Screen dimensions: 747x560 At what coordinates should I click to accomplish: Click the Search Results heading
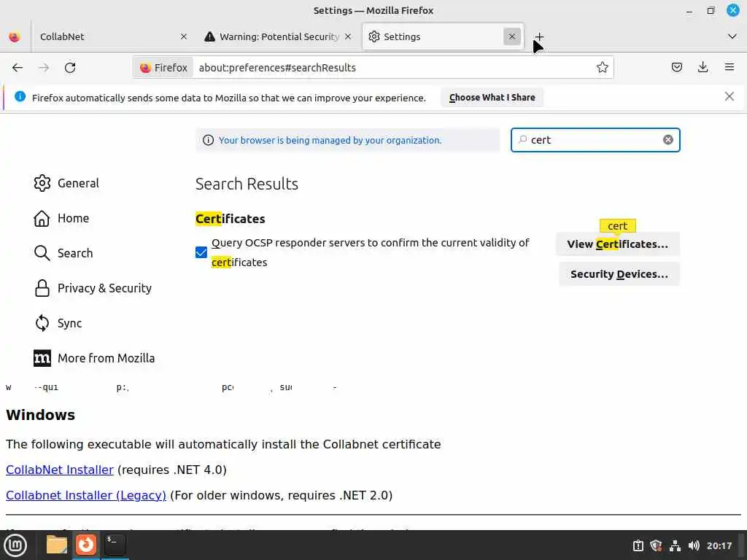pos(247,184)
